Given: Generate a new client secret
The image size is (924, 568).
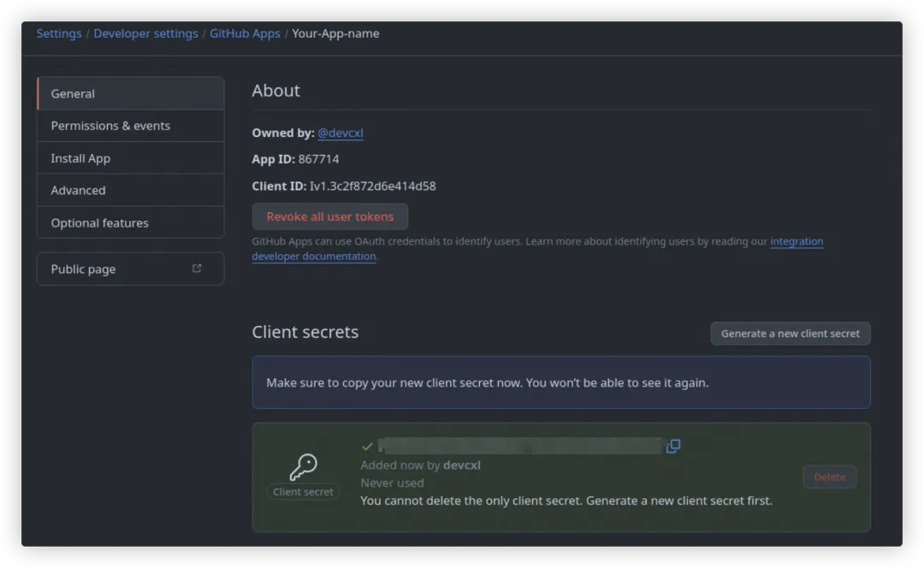Looking at the screenshot, I should pos(791,334).
